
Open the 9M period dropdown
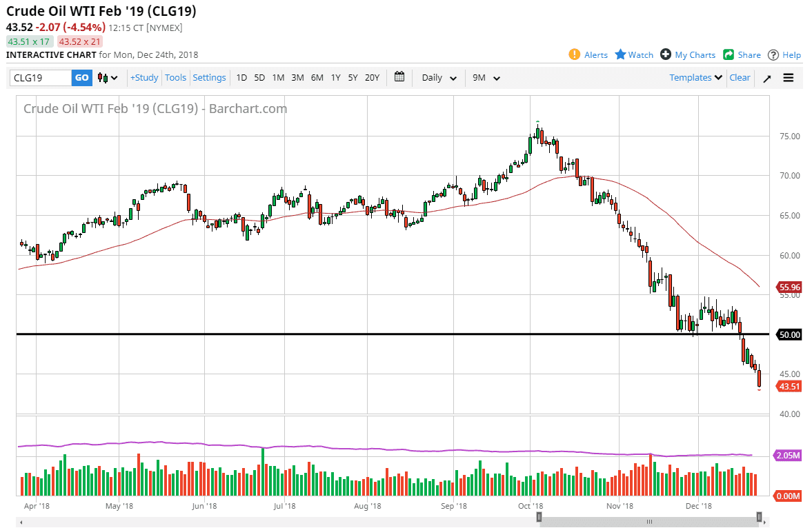coord(486,78)
